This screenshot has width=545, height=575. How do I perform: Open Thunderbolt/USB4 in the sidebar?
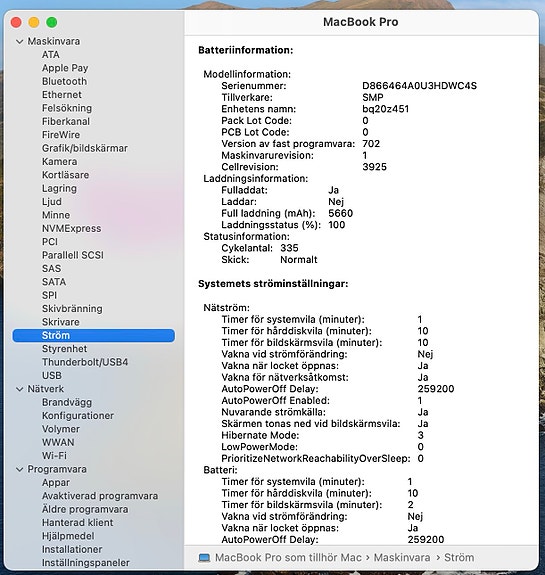point(85,362)
